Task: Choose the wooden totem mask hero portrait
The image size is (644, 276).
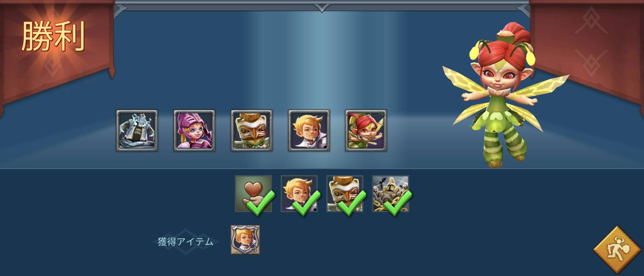Action: click(x=252, y=131)
